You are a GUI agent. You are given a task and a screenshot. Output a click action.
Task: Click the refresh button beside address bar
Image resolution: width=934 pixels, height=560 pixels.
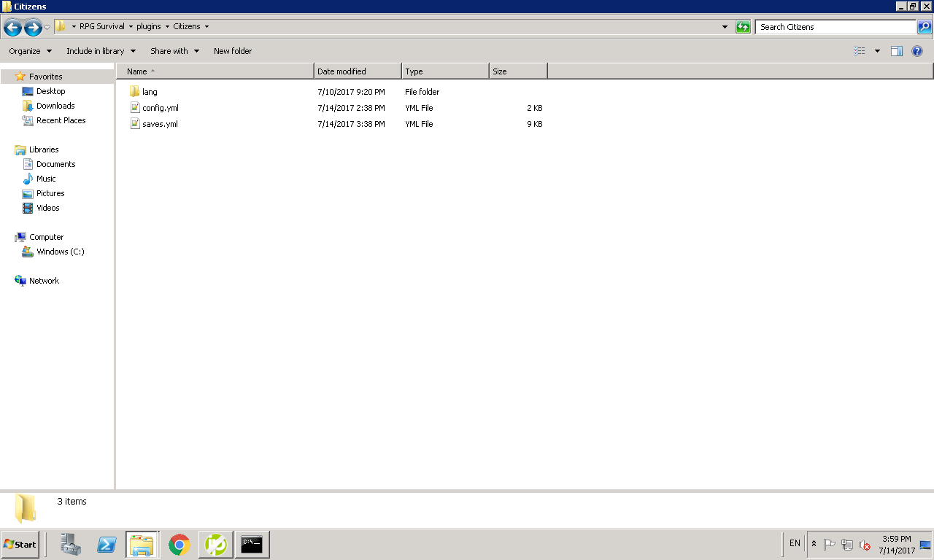click(743, 27)
